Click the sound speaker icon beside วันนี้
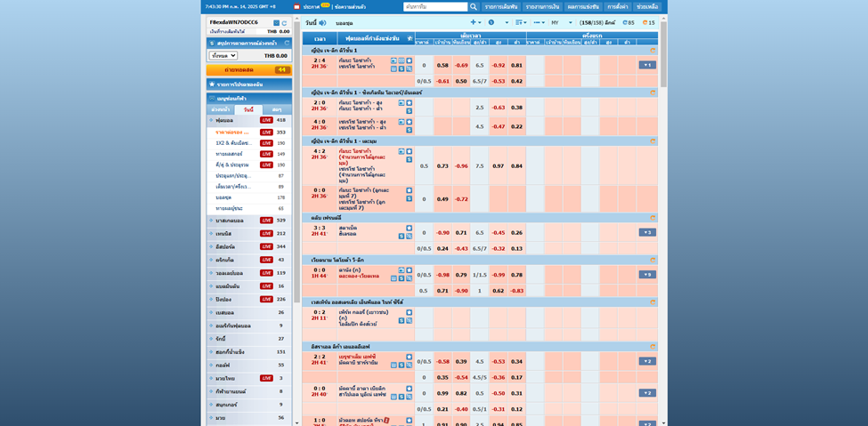Viewport: 868px width, 426px height. pos(322,22)
